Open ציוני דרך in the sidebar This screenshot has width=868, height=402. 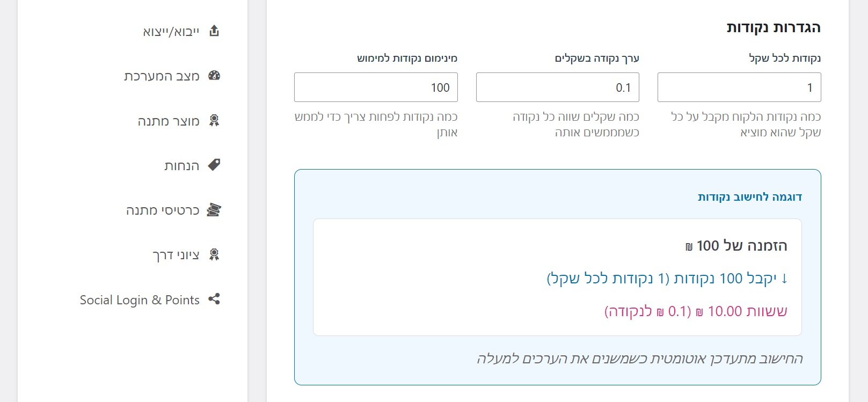point(176,255)
